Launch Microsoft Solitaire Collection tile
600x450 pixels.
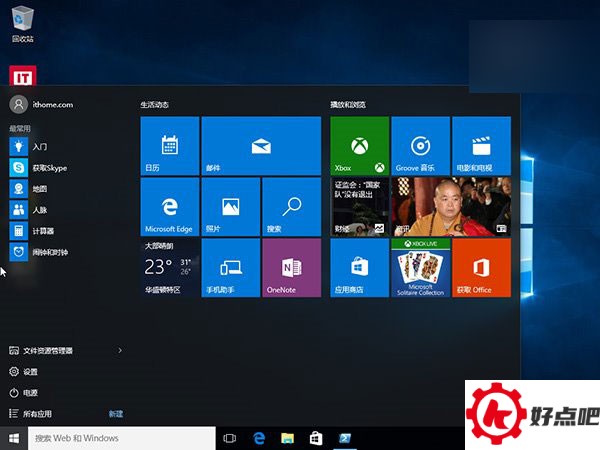(421, 268)
